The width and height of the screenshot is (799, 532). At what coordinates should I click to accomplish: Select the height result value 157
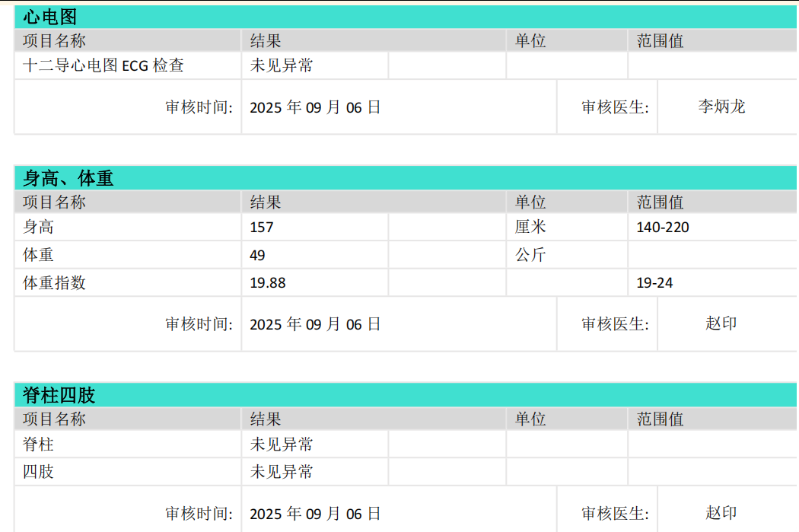point(262,228)
